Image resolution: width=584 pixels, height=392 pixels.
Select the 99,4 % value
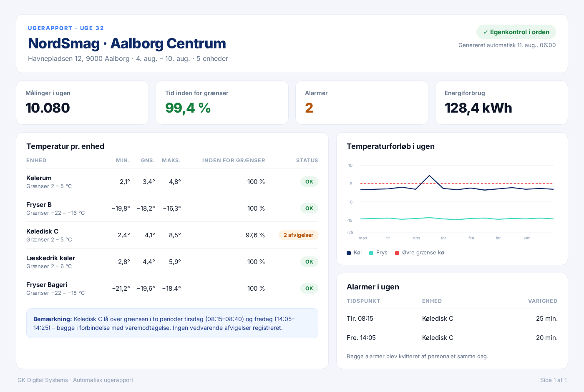pyautogui.click(x=188, y=108)
